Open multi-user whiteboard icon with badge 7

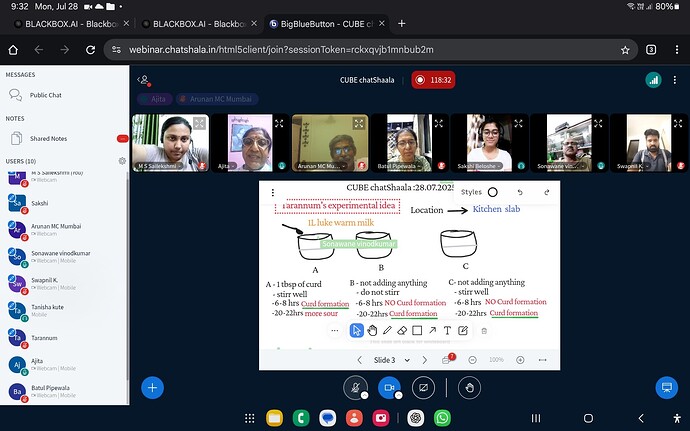(448, 359)
